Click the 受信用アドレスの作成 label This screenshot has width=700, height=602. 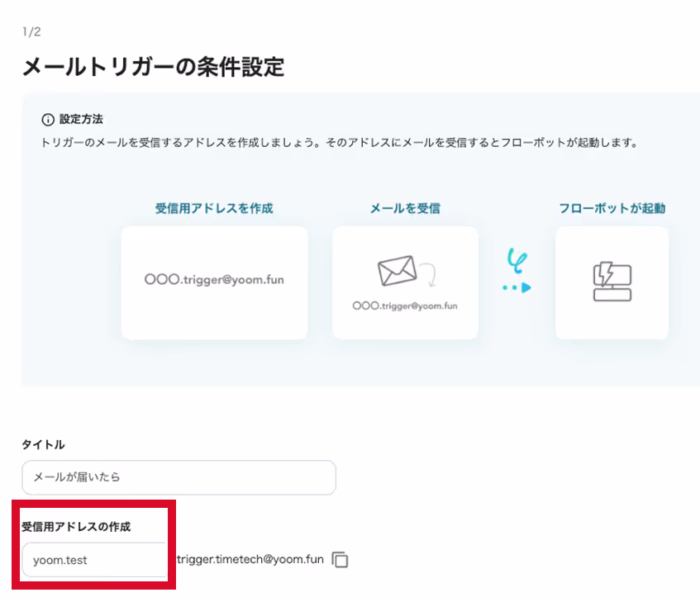[x=76, y=527]
